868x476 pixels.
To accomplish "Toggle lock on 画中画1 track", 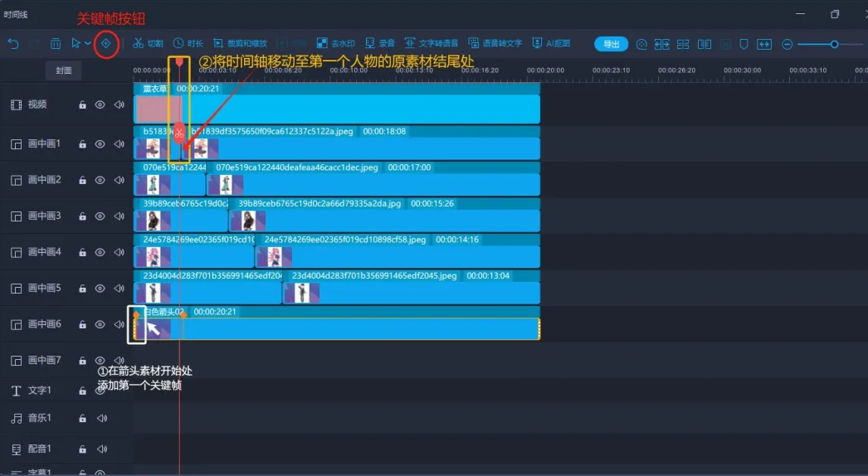I will coord(82,144).
